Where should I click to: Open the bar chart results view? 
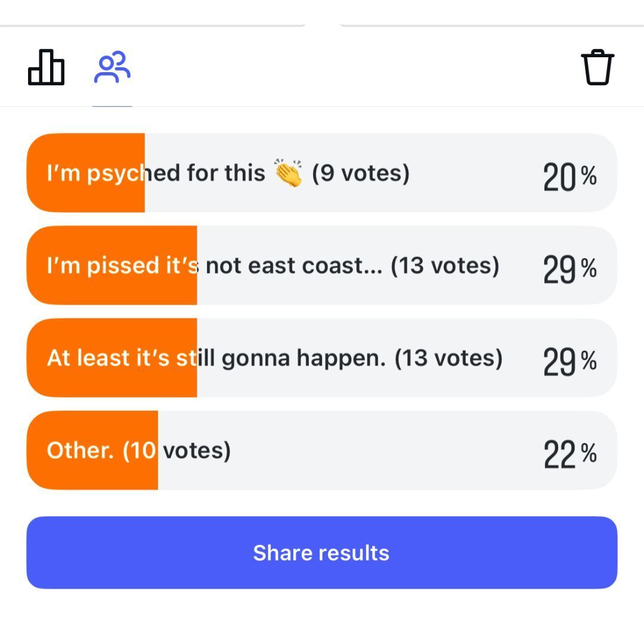47,68
